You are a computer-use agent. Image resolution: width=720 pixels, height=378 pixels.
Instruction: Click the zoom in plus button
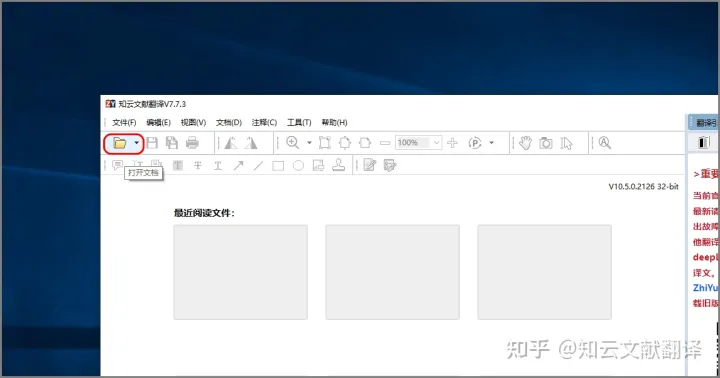[x=452, y=143]
